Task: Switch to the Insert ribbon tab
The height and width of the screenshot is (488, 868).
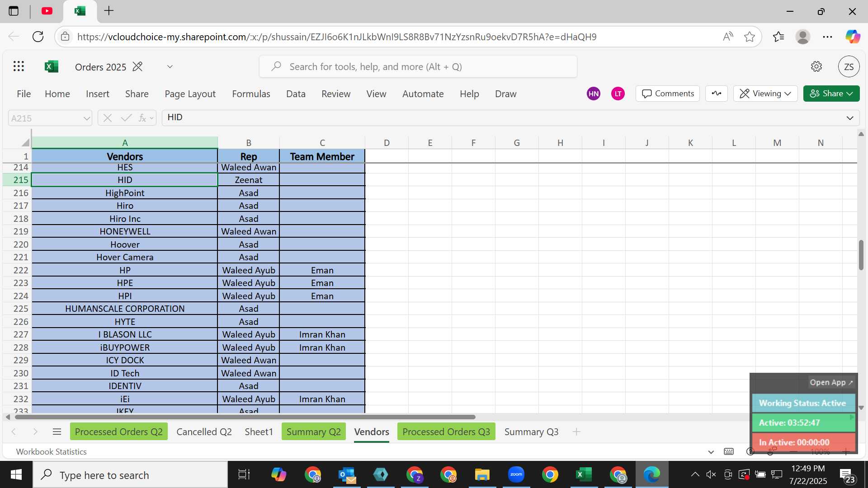Action: pos(98,94)
